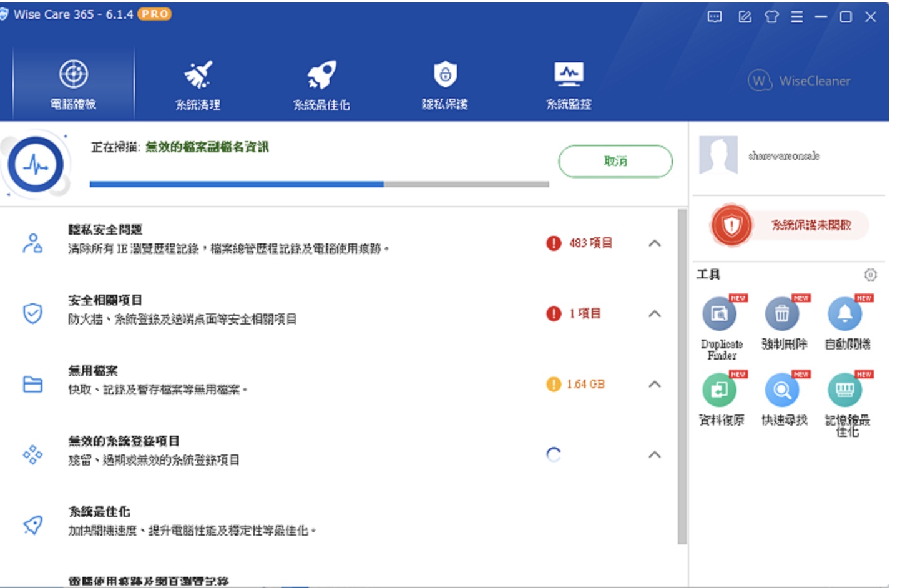Image resolution: width=905 pixels, height=588 pixels.
Task: Click the invalid registry diamonds icon
Action: [32, 454]
